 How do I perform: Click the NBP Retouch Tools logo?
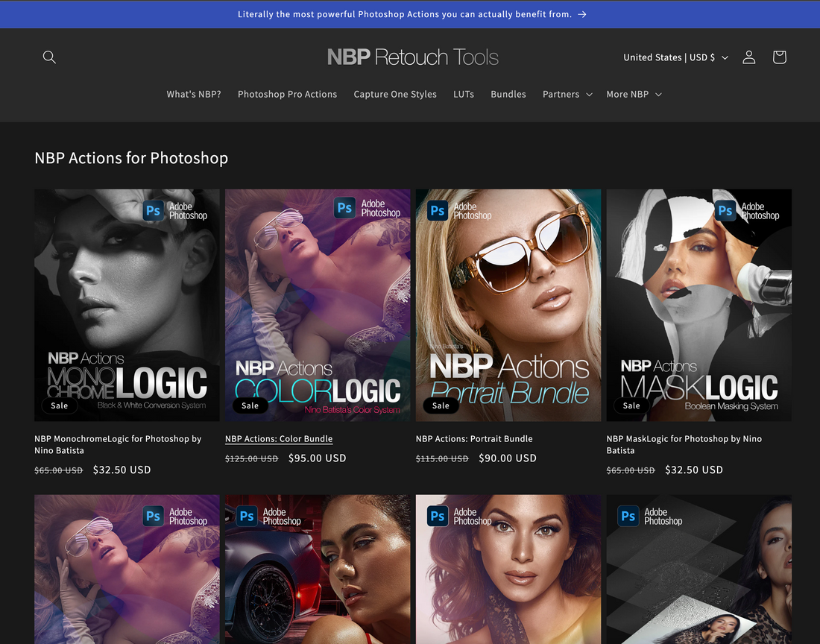click(x=413, y=57)
